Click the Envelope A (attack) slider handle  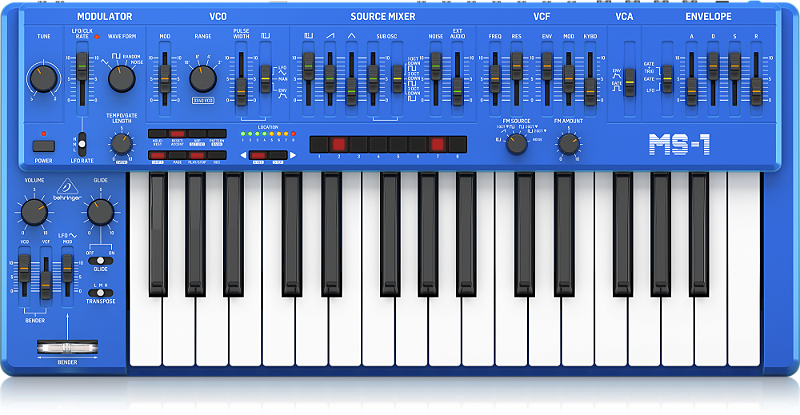pos(692,92)
